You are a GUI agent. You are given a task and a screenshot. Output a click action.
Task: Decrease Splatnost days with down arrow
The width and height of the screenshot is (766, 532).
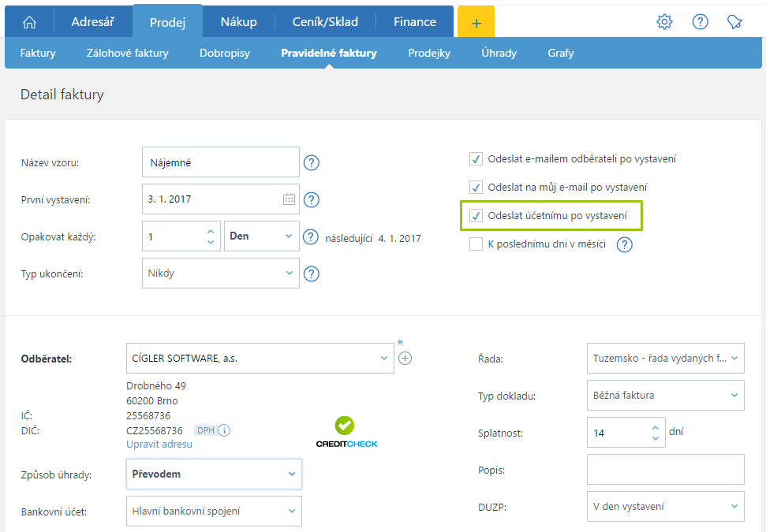pyautogui.click(x=656, y=438)
